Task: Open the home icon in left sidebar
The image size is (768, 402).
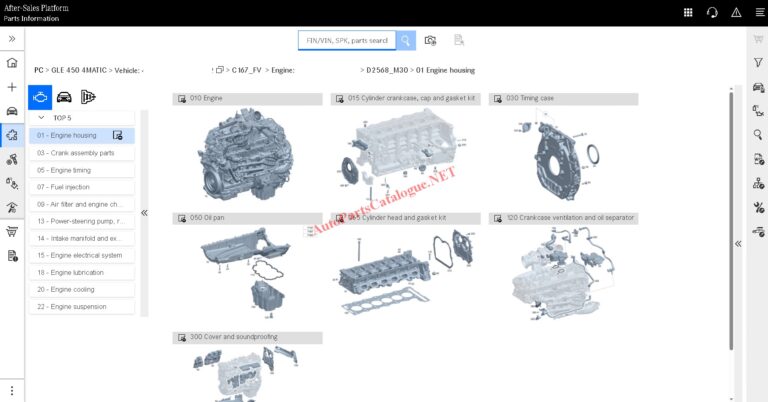Action: click(x=12, y=63)
